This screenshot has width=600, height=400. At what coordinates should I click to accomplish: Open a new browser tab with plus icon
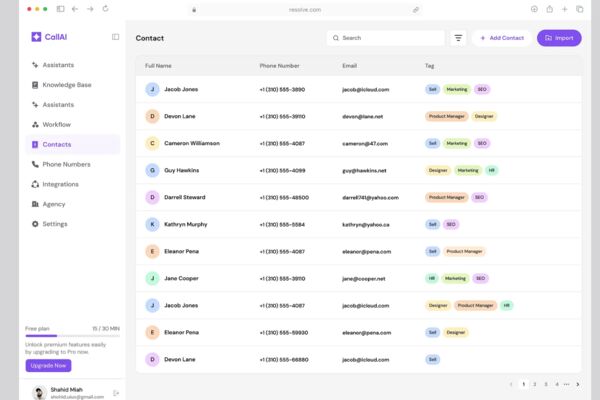(564, 9)
